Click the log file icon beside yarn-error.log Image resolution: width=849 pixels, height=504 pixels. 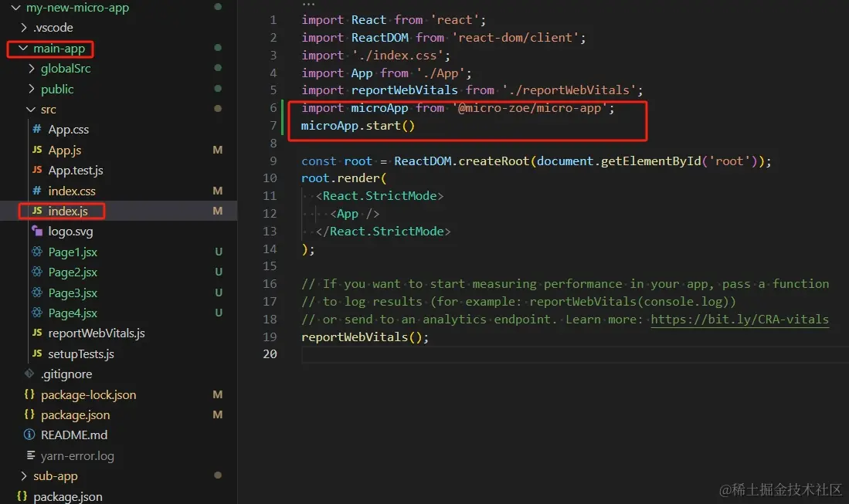click(31, 455)
